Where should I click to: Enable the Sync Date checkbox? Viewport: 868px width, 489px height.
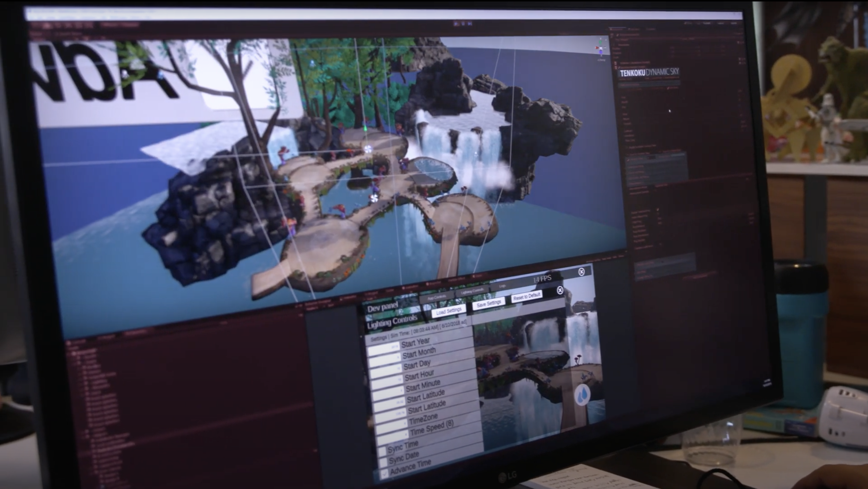pyautogui.click(x=384, y=462)
